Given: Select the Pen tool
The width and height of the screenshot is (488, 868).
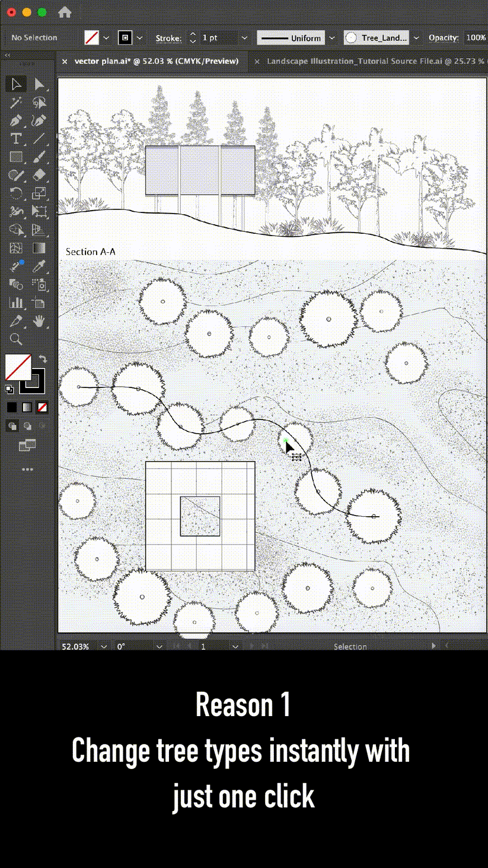Looking at the screenshot, I should (x=16, y=121).
